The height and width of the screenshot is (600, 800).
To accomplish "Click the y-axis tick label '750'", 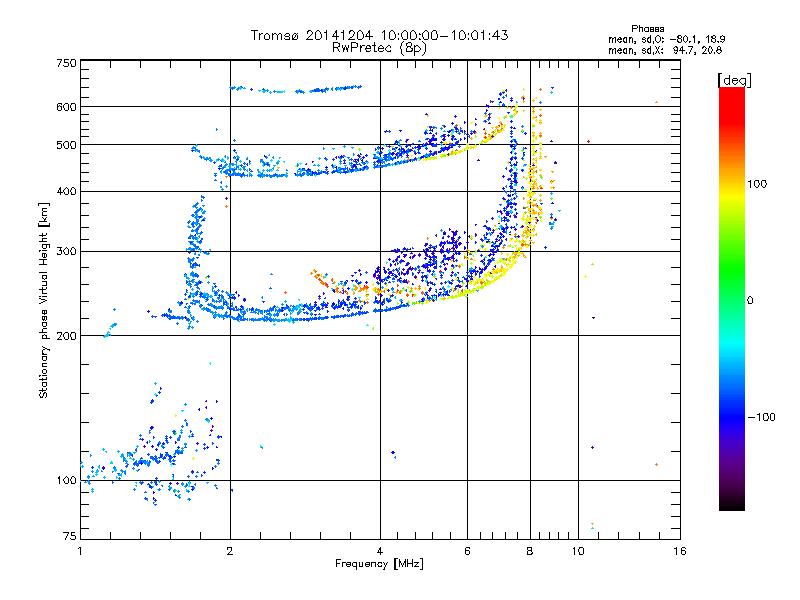I will coord(66,63).
